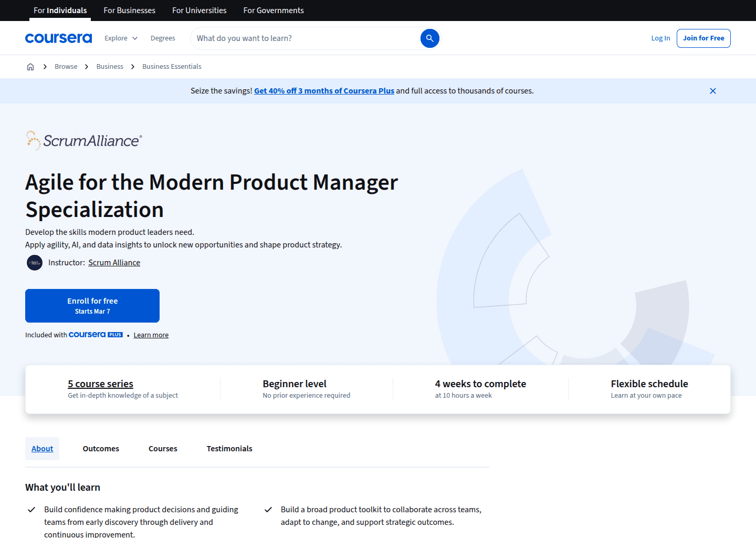Switch to the For Universities tab

[199, 11]
